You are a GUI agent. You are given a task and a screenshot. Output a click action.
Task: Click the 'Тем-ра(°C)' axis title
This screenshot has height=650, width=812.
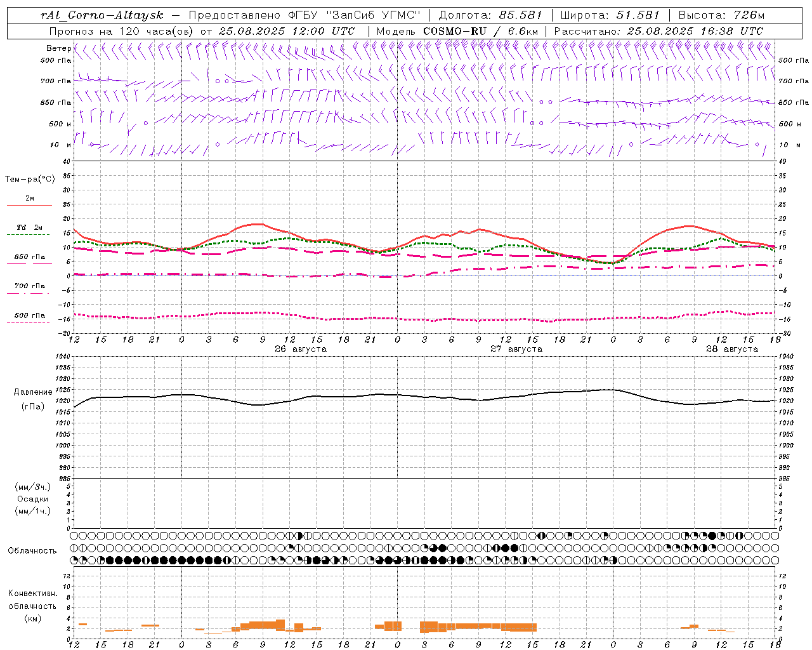coord(30,180)
